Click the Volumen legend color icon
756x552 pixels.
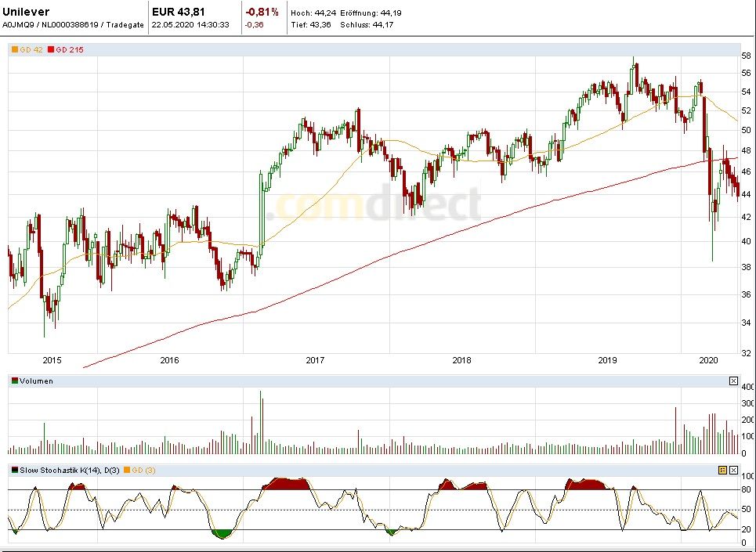[14, 381]
